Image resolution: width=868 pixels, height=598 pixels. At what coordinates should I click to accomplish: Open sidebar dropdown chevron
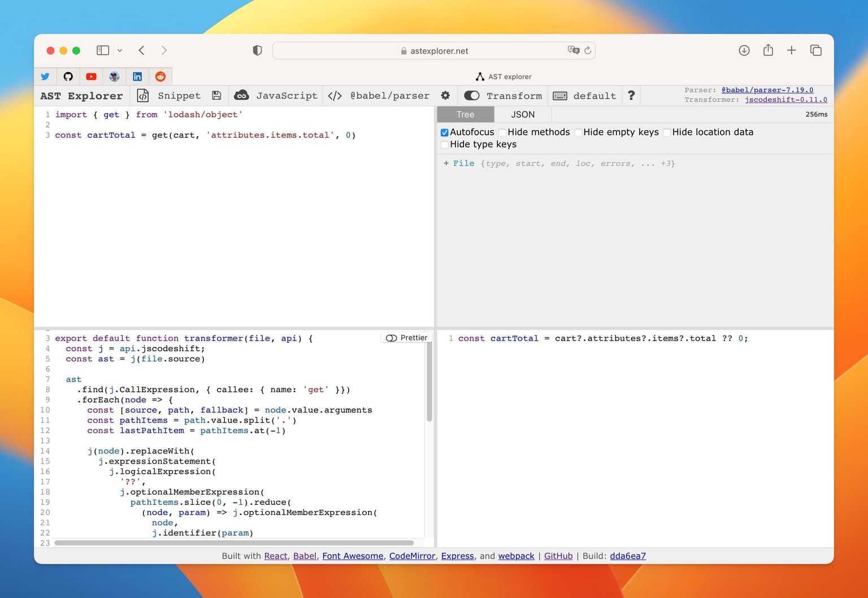pos(120,50)
